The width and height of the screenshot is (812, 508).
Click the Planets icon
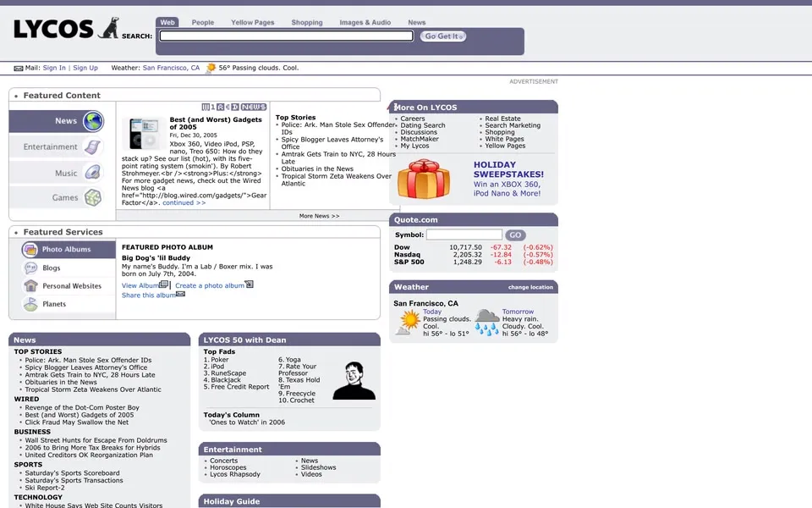(x=30, y=304)
